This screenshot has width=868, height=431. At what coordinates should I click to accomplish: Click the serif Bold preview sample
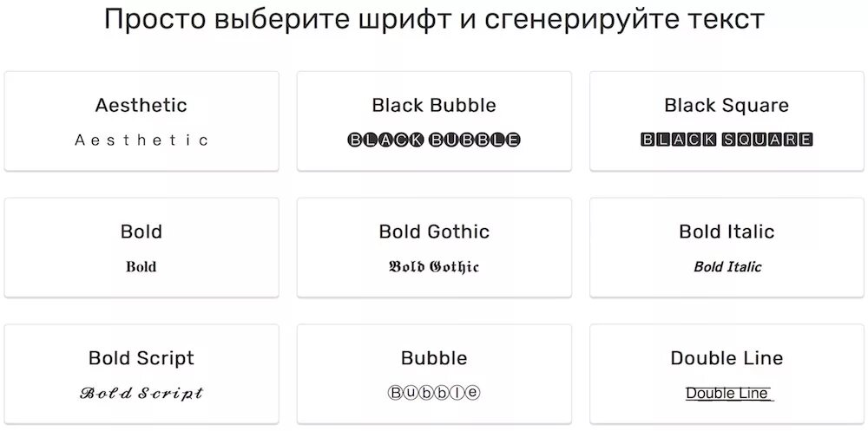(141, 267)
